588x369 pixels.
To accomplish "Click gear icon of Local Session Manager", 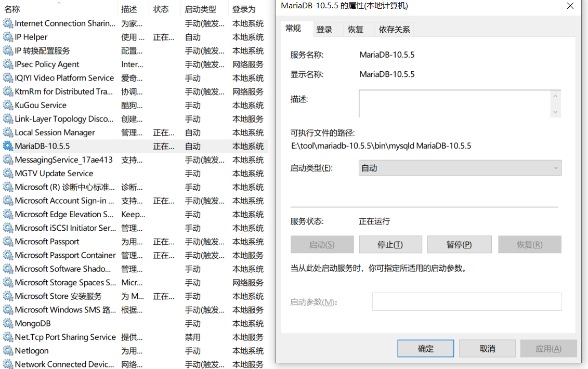I will click(8, 133).
